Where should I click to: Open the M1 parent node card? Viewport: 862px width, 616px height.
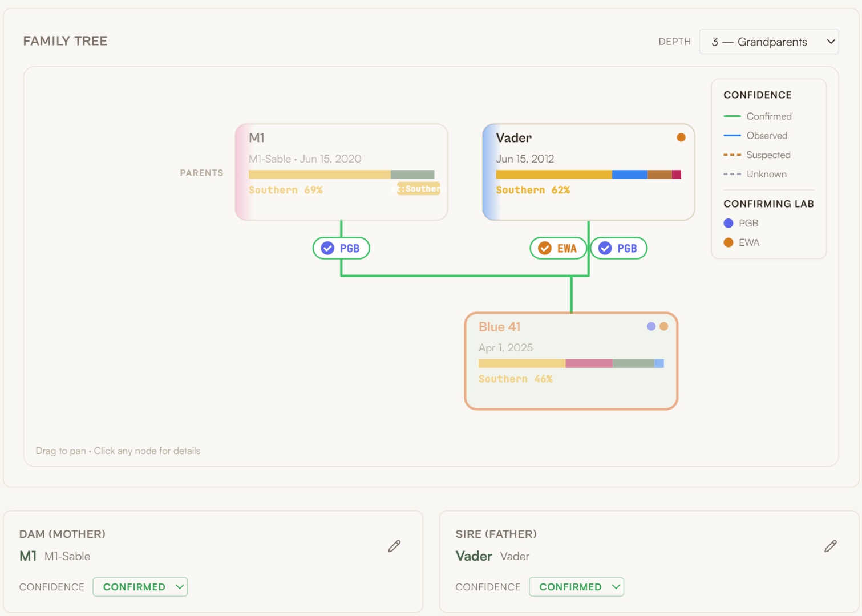[341, 172]
